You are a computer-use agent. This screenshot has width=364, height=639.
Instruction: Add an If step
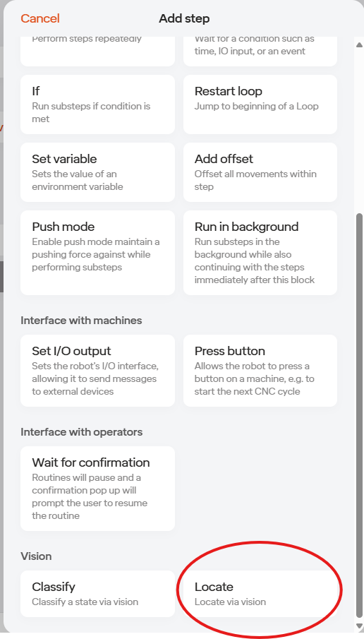coord(98,104)
